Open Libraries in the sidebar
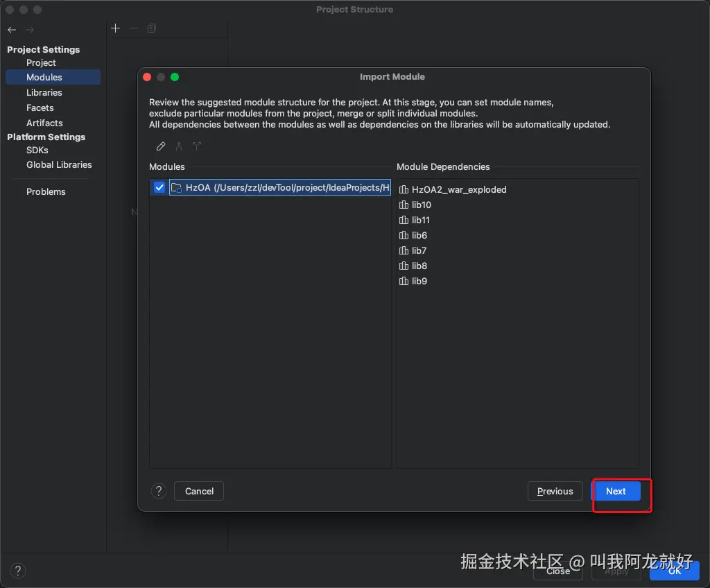 click(x=44, y=92)
